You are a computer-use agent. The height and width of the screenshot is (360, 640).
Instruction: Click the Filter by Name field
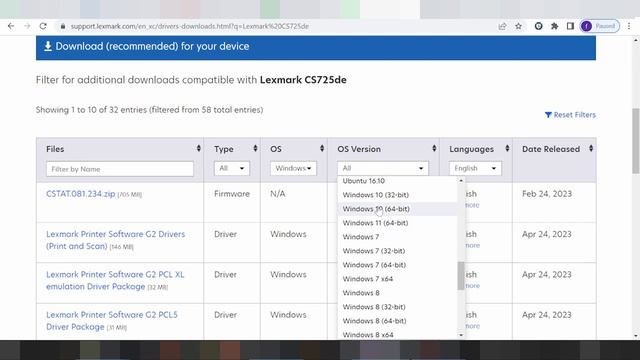click(x=120, y=169)
